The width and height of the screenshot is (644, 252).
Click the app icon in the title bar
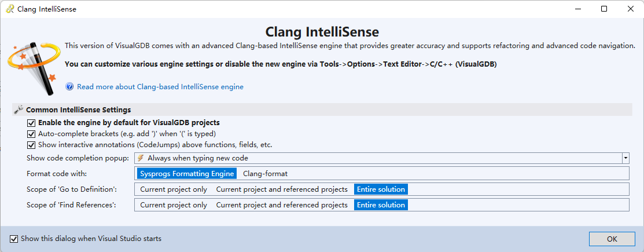pyautogui.click(x=10, y=9)
